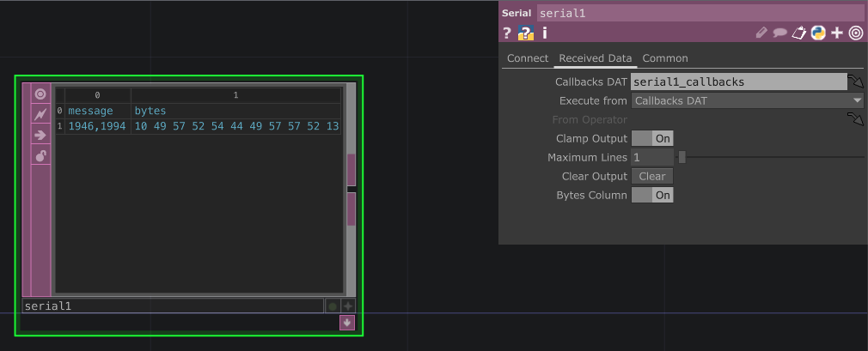868x351 pixels.
Task: Click the 'Serial' operator type label
Action: tap(517, 13)
